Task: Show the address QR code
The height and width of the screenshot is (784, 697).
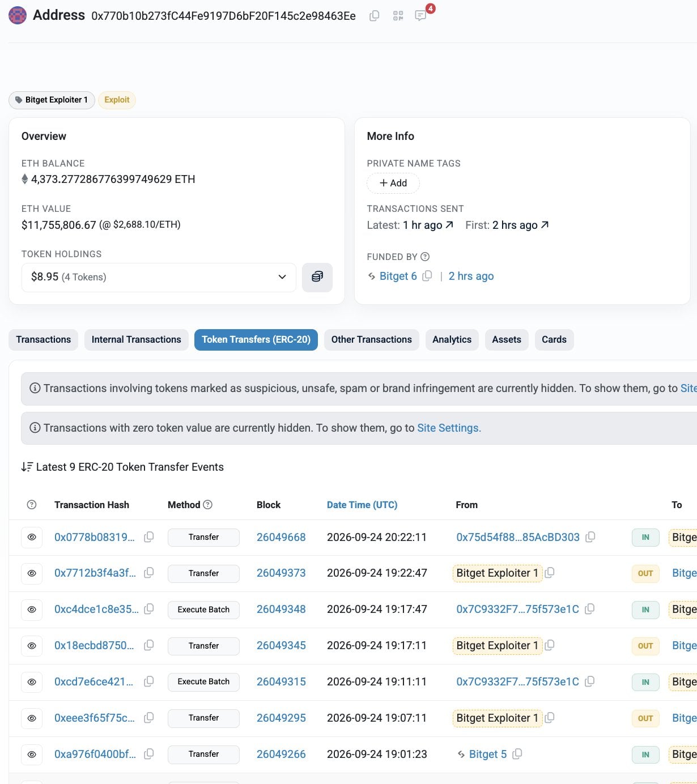Action: pos(398,16)
